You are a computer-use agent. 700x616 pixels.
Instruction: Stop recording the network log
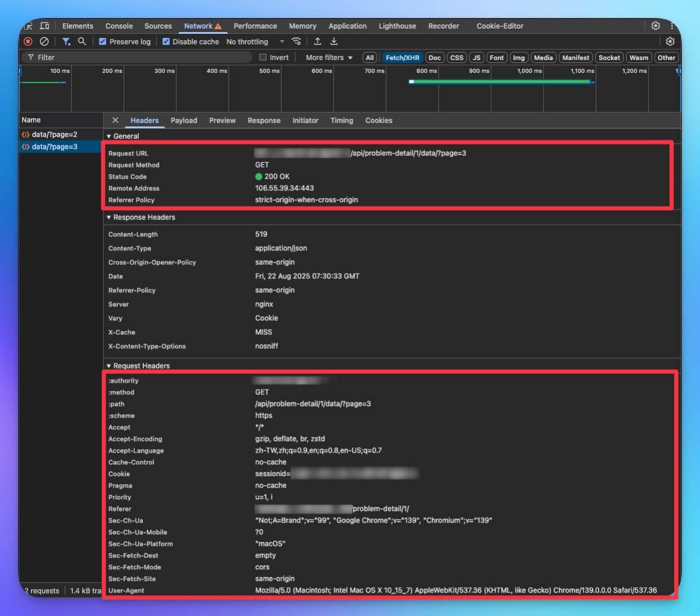click(28, 41)
